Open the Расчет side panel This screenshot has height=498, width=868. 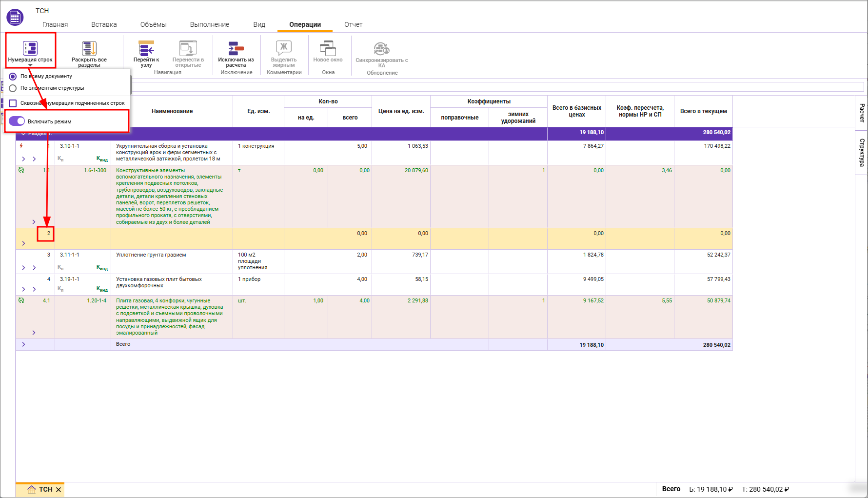coord(862,113)
